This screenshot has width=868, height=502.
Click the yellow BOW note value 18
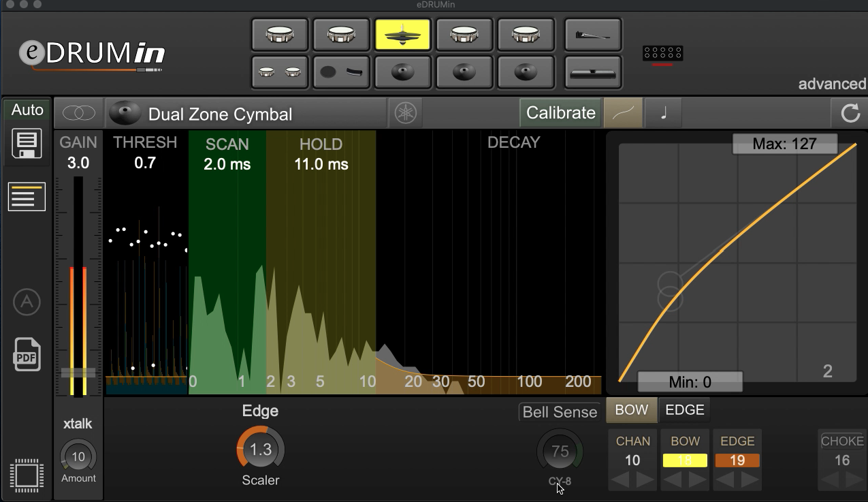pos(686,460)
